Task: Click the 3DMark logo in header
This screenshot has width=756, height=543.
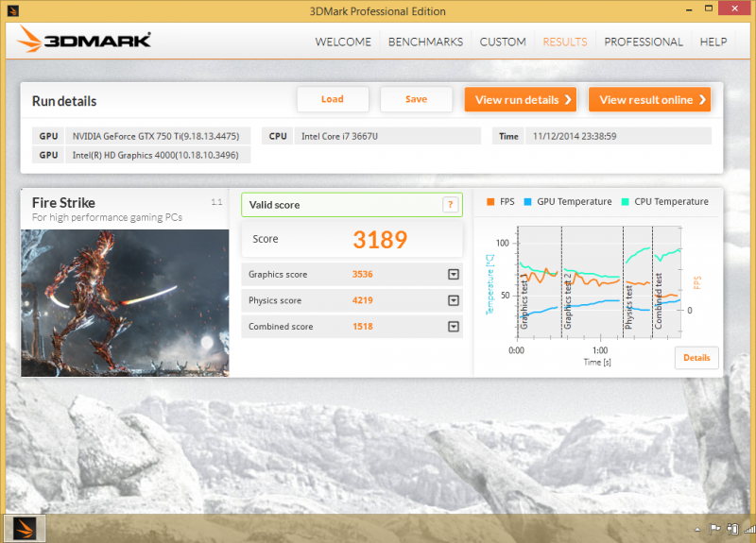Action: (x=84, y=40)
